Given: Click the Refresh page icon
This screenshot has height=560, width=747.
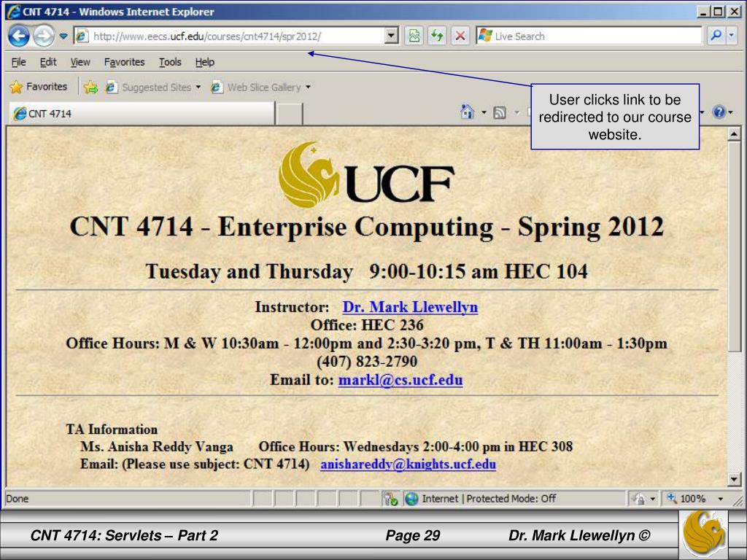Looking at the screenshot, I should 437,36.
